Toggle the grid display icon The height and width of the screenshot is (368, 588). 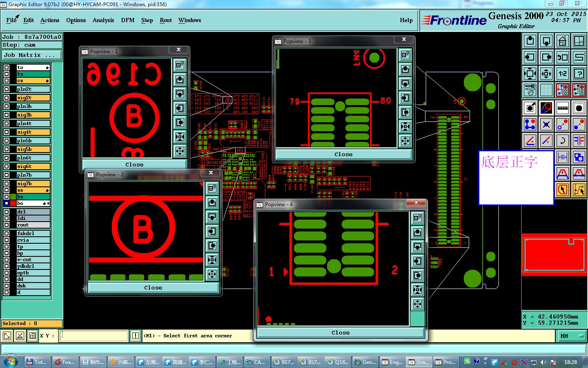point(546,90)
